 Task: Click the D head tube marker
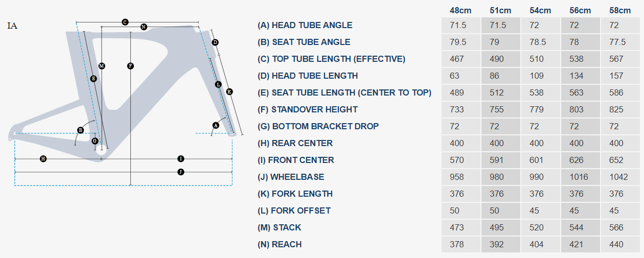215,42
